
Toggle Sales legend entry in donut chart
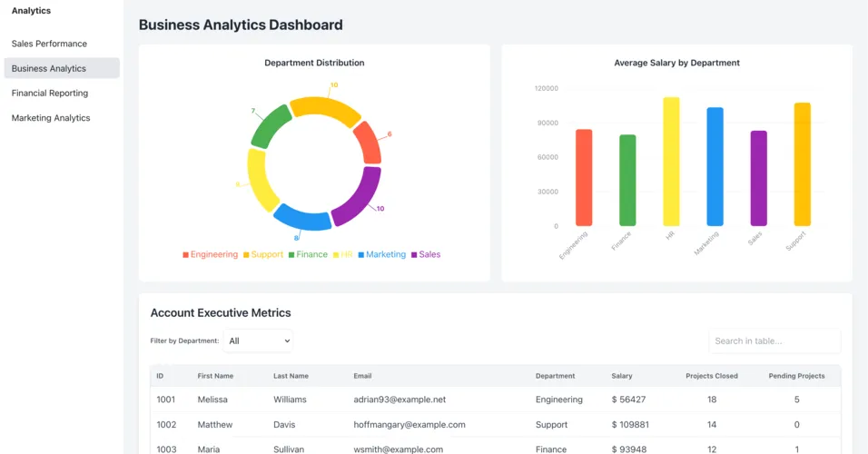[426, 254]
